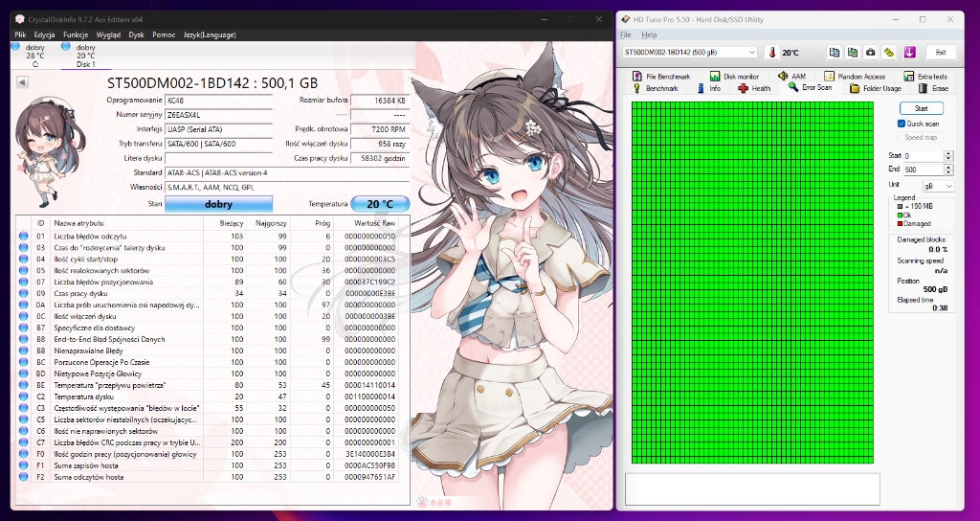The width and height of the screenshot is (980, 521).
Task: Click the blue 'dobry' health status button
Action: 218,204
